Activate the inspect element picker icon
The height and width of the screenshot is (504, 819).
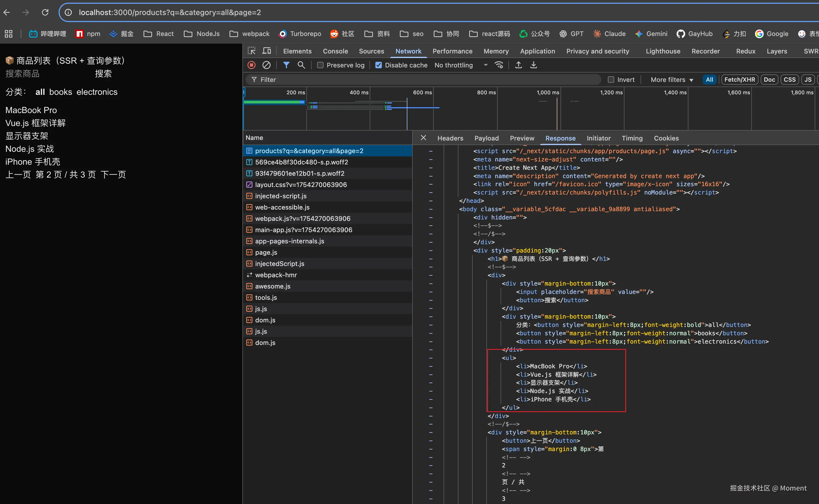pos(252,51)
